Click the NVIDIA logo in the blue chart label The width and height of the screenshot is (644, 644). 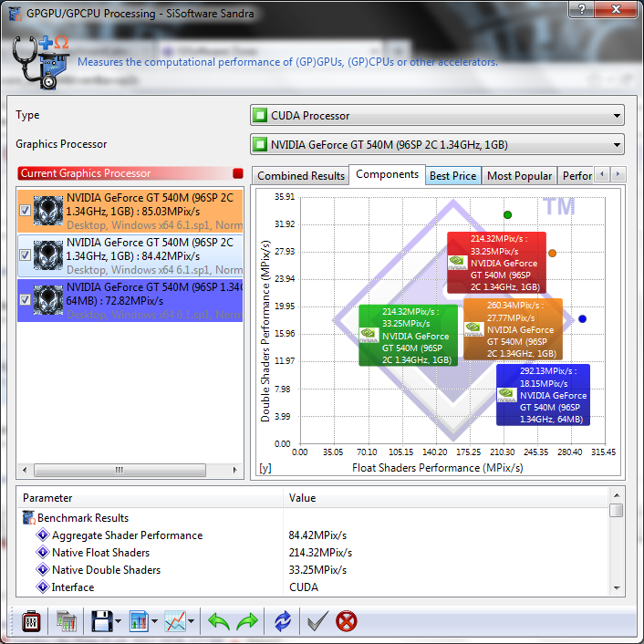click(x=507, y=395)
